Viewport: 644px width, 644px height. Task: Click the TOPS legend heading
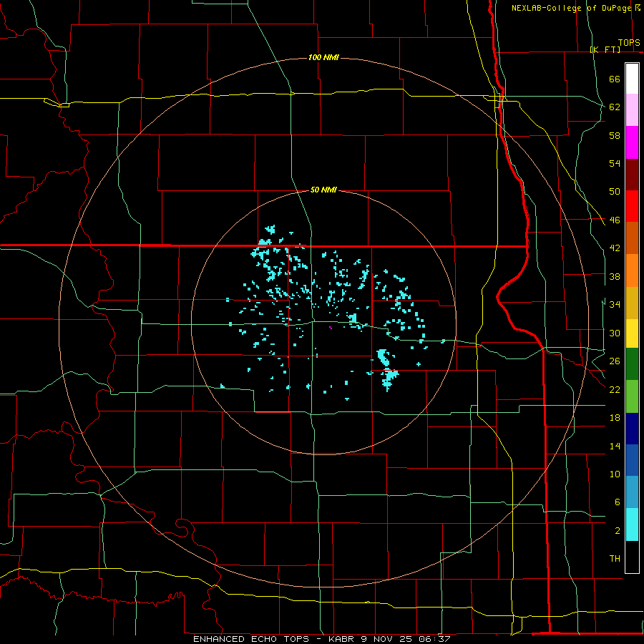tap(629, 42)
